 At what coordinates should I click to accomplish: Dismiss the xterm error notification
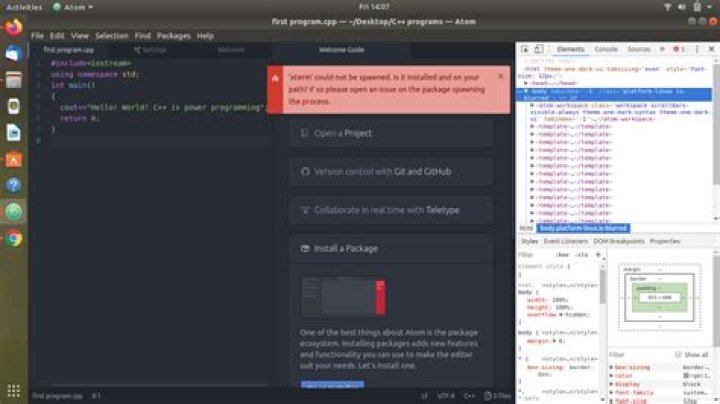click(x=501, y=76)
